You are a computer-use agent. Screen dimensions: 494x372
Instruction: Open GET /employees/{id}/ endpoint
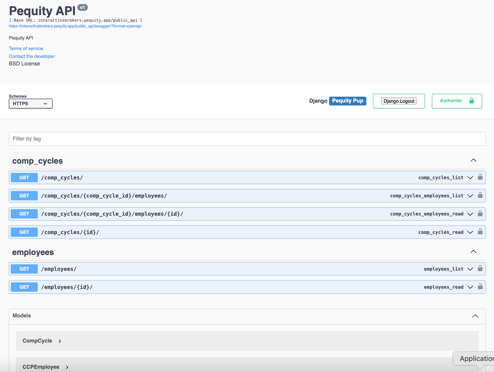click(247, 287)
